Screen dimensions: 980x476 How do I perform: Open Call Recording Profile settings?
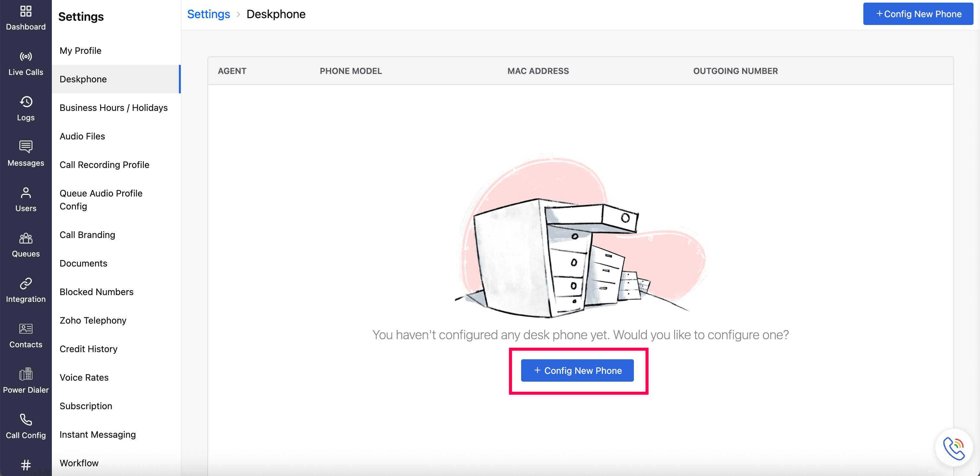pyautogui.click(x=104, y=165)
